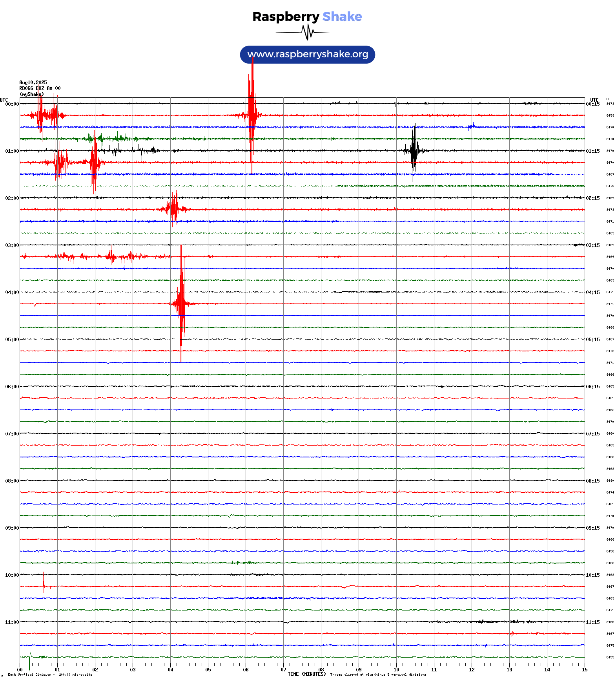Click the red burst on the 02:15 trace
616x680 pixels.
click(x=173, y=209)
